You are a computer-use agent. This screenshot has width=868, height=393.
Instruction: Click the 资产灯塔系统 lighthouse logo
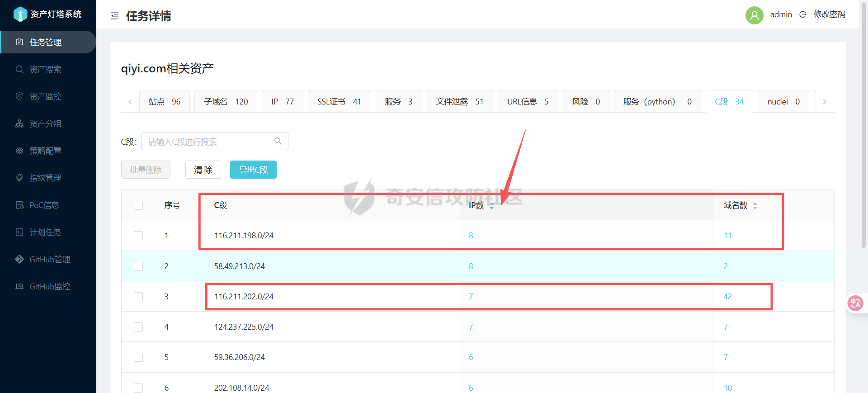click(20, 14)
